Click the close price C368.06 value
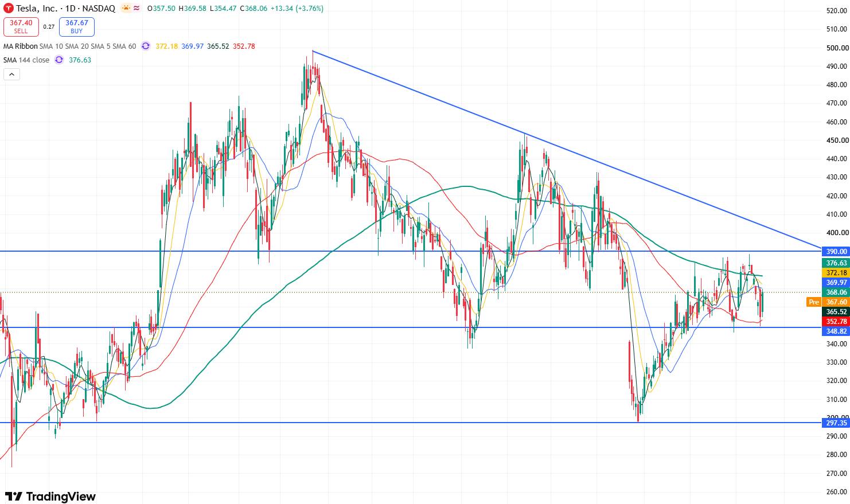This screenshot has width=850, height=504. tap(254, 9)
